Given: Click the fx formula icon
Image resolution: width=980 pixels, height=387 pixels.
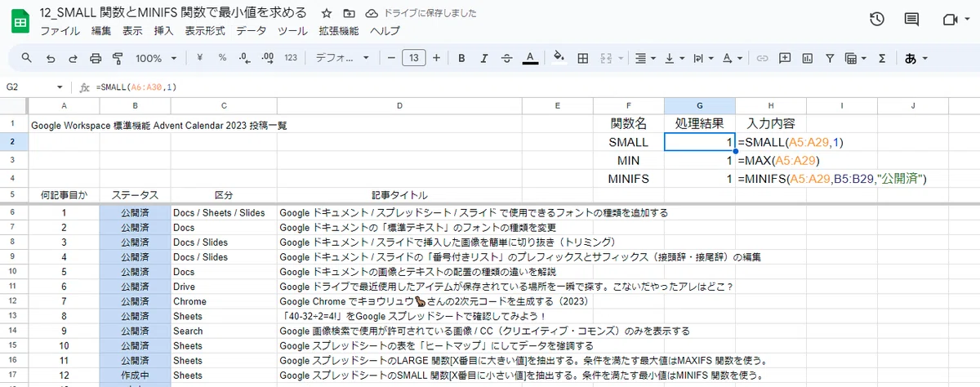Looking at the screenshot, I should (x=84, y=87).
